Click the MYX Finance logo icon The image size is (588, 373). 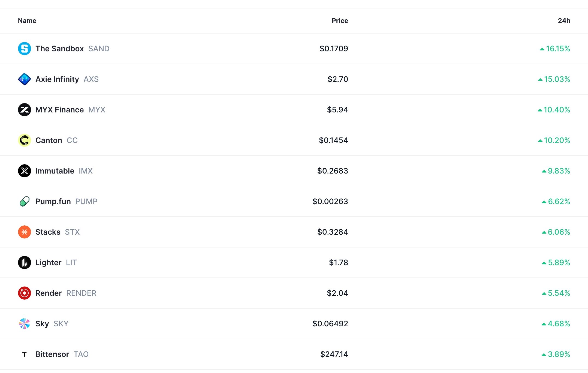point(25,110)
